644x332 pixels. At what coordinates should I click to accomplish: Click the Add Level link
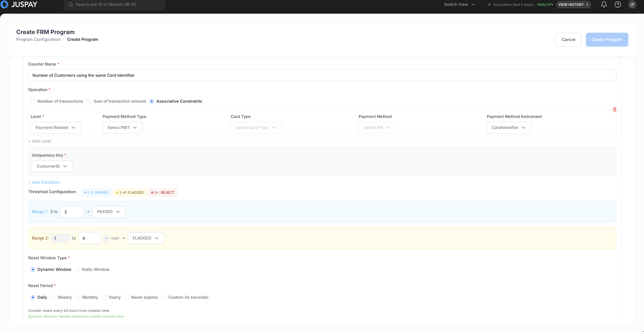[x=40, y=141]
